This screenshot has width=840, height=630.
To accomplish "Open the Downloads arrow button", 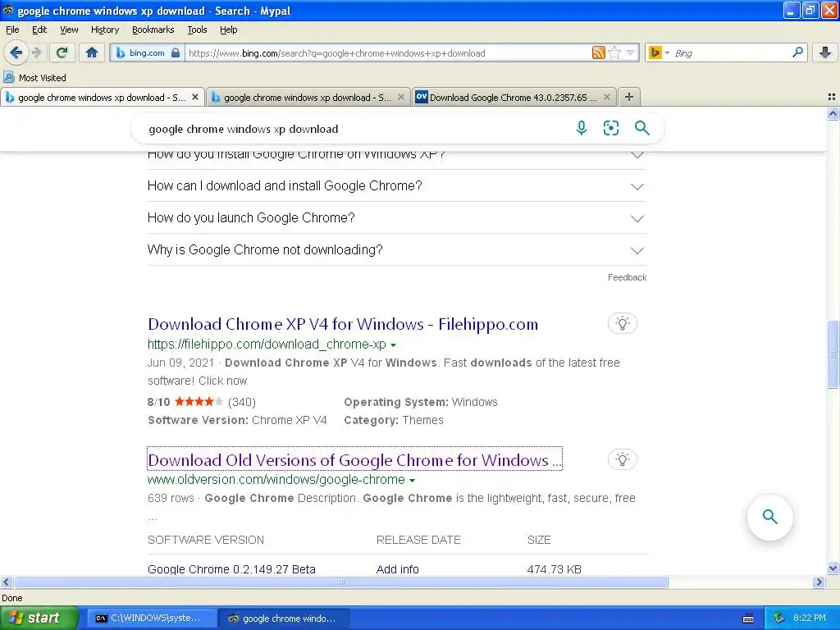I will [x=825, y=52].
